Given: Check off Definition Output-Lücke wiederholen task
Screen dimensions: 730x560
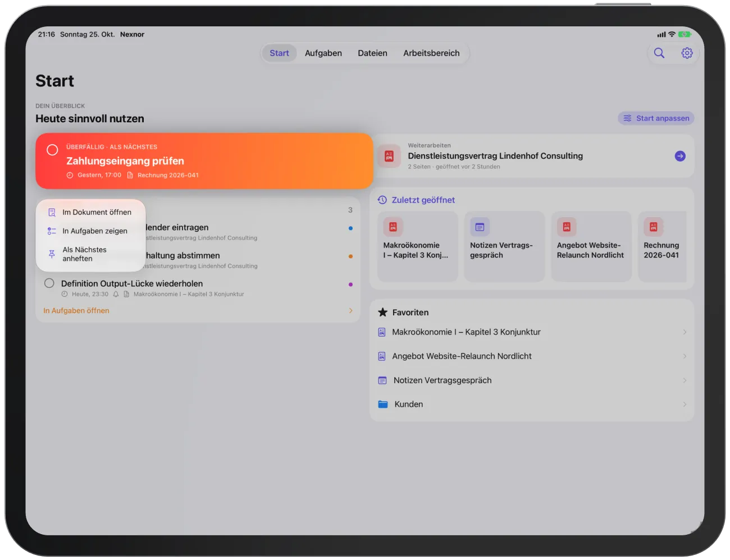Looking at the screenshot, I should click(x=49, y=283).
